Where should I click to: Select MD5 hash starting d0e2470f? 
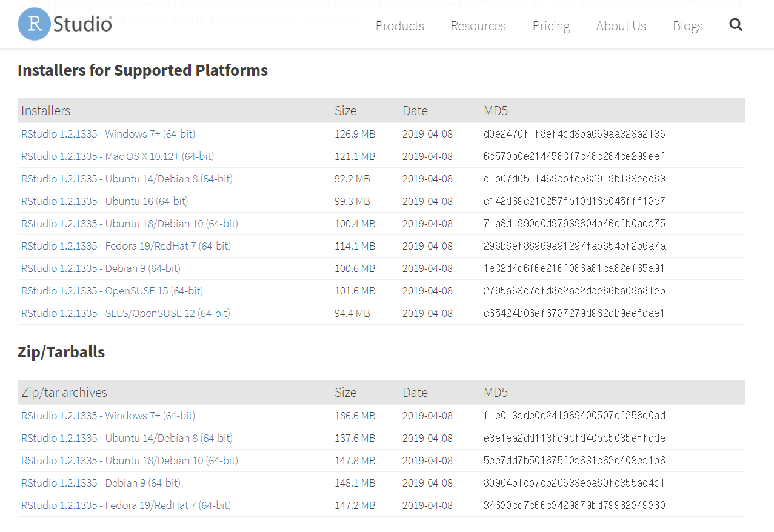pos(575,134)
